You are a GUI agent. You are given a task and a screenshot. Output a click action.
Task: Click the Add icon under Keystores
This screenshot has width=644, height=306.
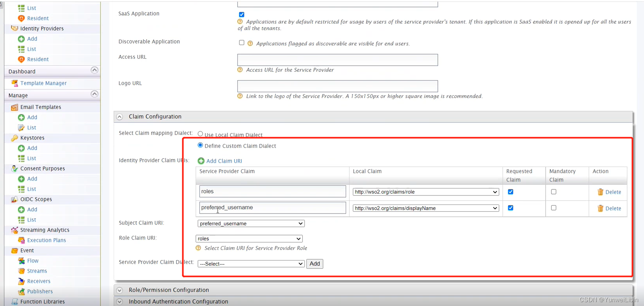21,148
